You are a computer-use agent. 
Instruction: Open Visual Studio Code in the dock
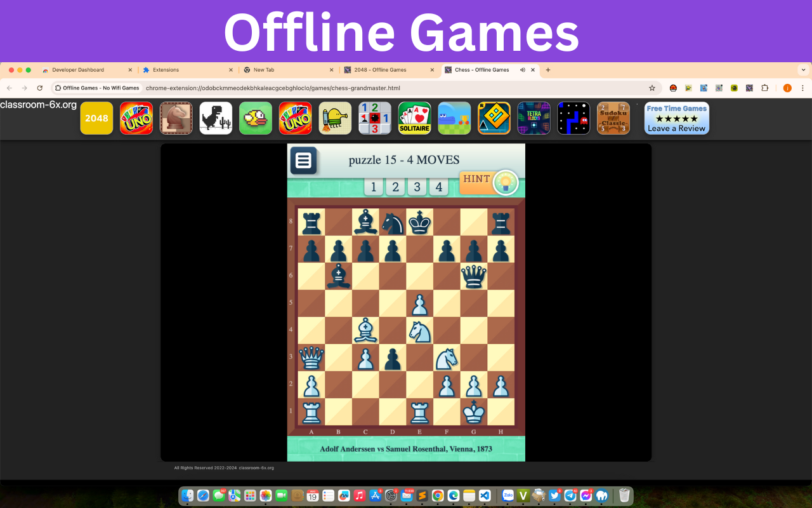[x=485, y=495]
